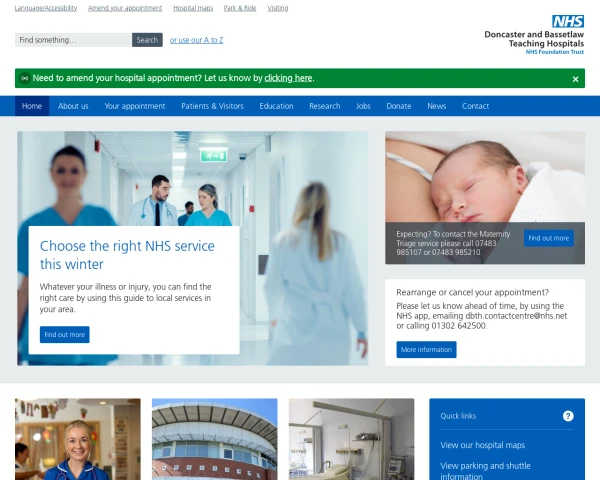Open the Research menu
The image size is (600, 480).
pyautogui.click(x=324, y=106)
